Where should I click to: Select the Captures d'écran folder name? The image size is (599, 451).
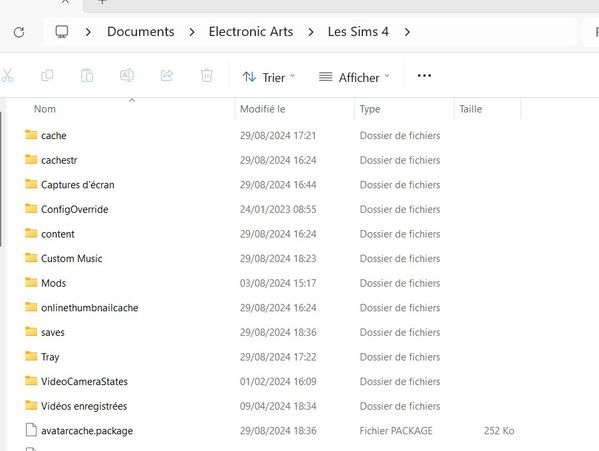pyautogui.click(x=78, y=185)
